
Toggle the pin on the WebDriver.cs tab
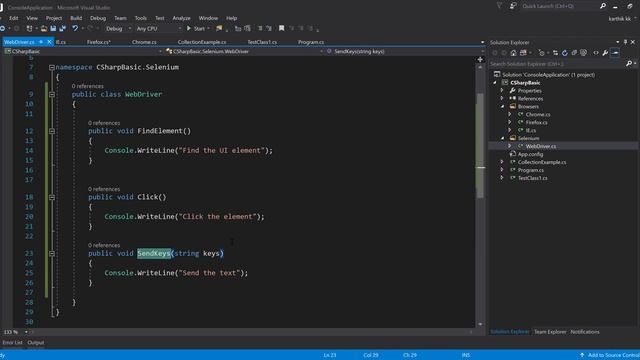coord(41,42)
